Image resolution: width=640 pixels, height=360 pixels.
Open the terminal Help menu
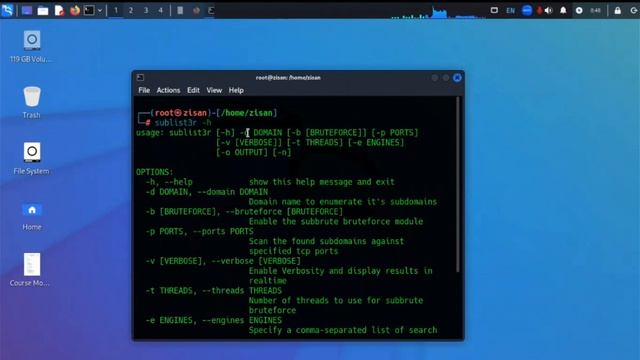click(236, 90)
